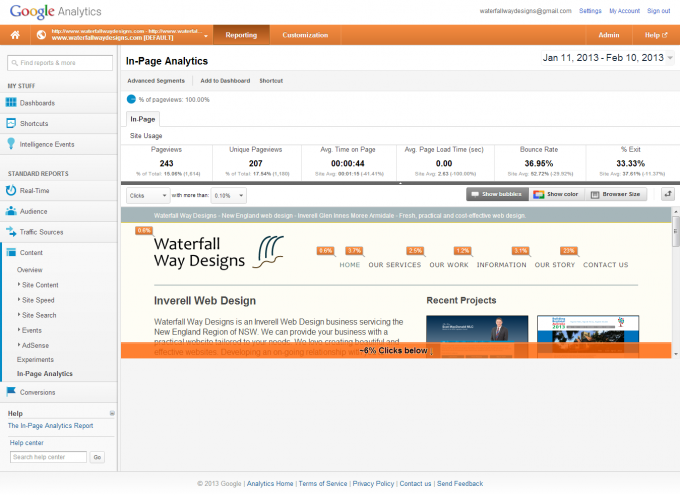Screen dimensions: 680x495
Task: Click the 23% bubble above CONTACT US
Action: coord(569,251)
